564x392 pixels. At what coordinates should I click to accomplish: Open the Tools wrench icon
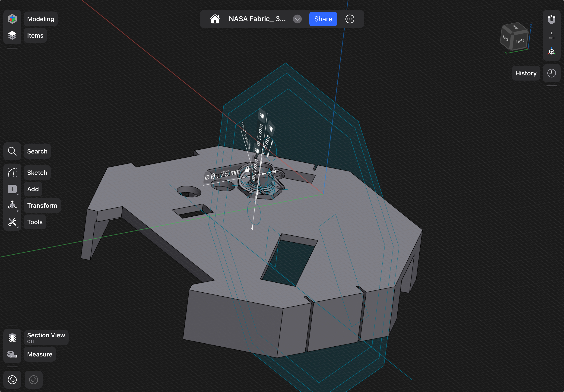(12, 222)
